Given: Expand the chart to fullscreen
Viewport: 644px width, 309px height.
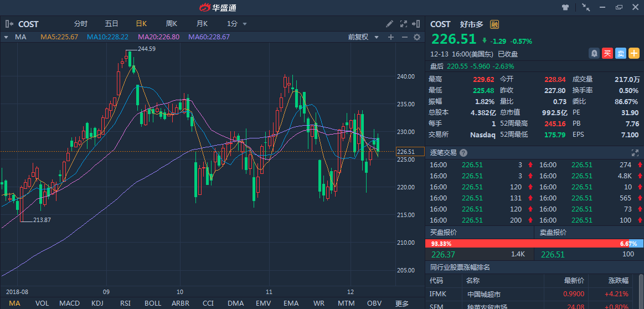Looking at the screenshot, I should (403, 24).
